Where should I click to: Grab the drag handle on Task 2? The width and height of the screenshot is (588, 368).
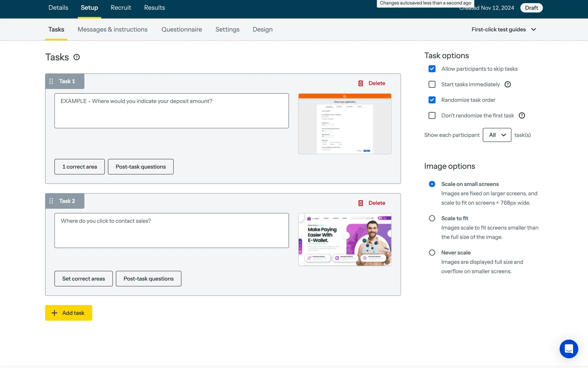(51, 201)
